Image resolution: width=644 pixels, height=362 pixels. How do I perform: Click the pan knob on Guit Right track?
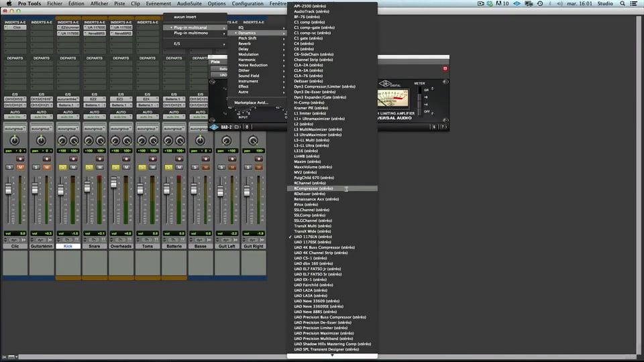click(253, 141)
